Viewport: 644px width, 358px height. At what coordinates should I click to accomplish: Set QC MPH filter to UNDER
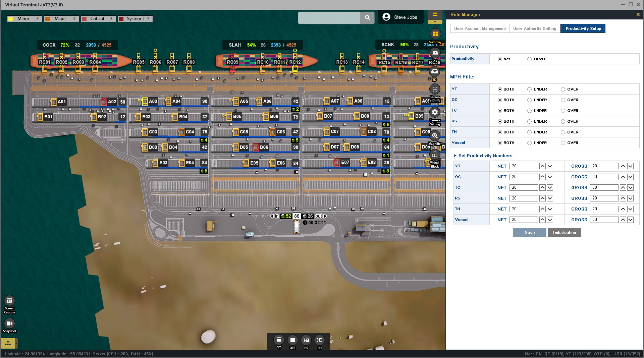(529, 100)
